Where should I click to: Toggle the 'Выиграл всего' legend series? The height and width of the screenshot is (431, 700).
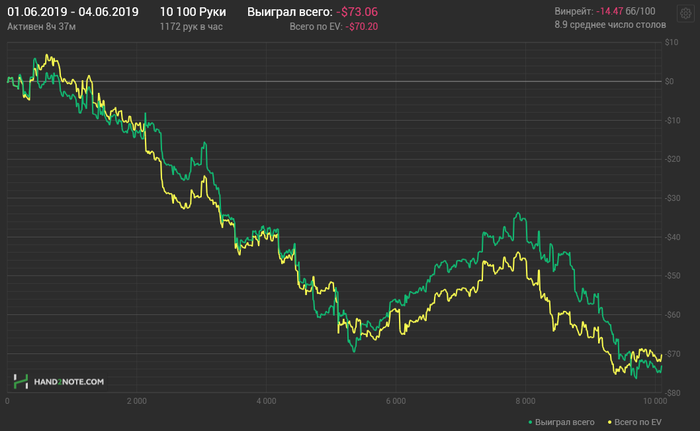[561, 422]
